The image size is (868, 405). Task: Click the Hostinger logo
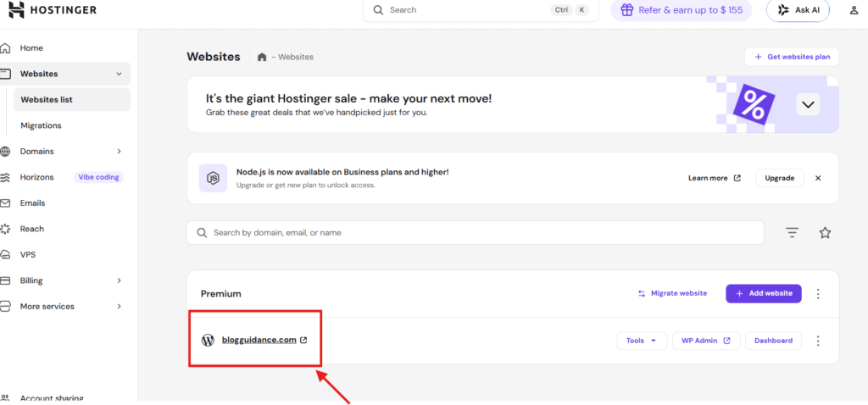(53, 9)
